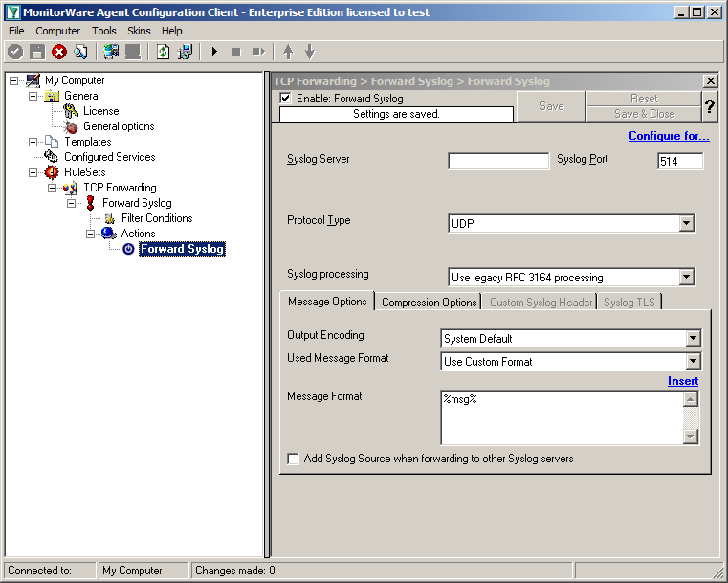Click the red X cancel toolbar icon
Image resolution: width=728 pixels, height=583 pixels.
coord(59,52)
